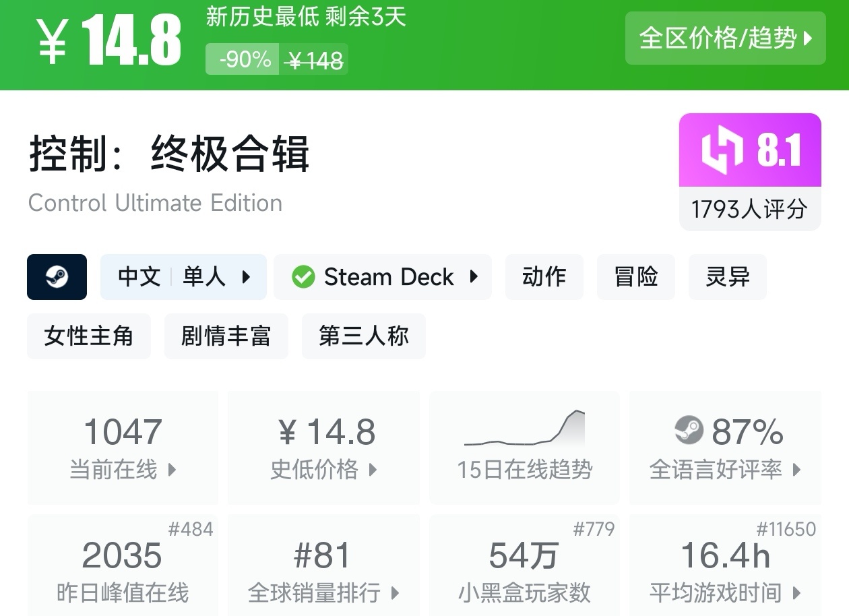Image resolution: width=849 pixels, height=616 pixels.
Task: Open the 15-day online trend chart
Action: (x=524, y=447)
